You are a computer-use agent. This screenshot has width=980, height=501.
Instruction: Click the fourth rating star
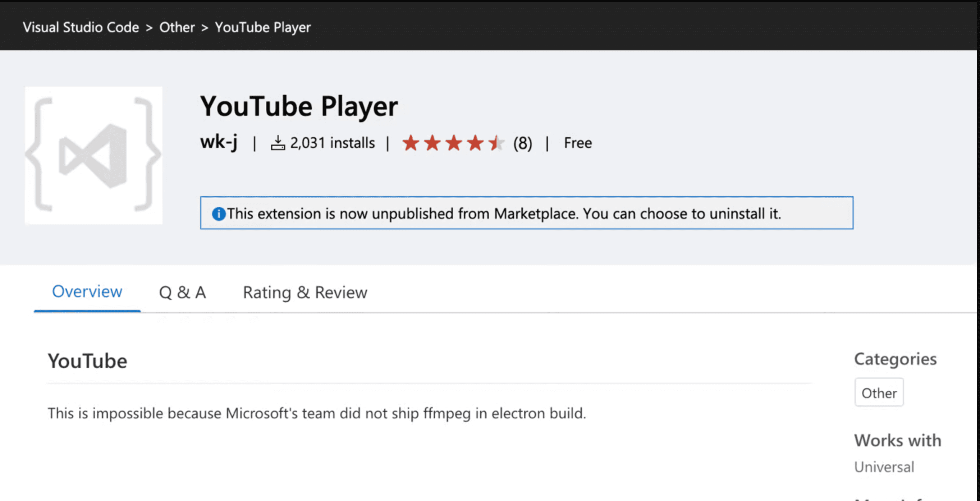[x=475, y=143]
